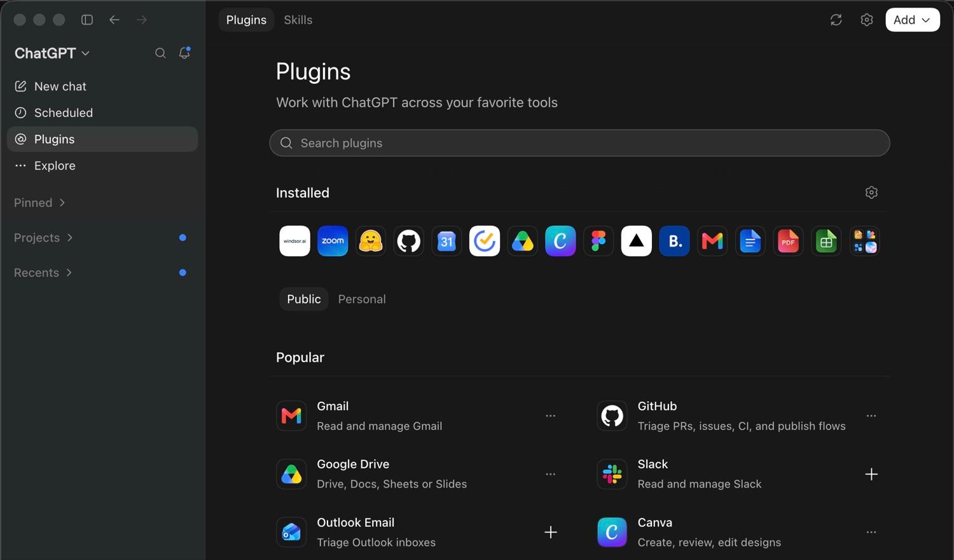Screen dimensions: 954x560
Task: Switch to the Skills tab
Action: [x=298, y=20]
